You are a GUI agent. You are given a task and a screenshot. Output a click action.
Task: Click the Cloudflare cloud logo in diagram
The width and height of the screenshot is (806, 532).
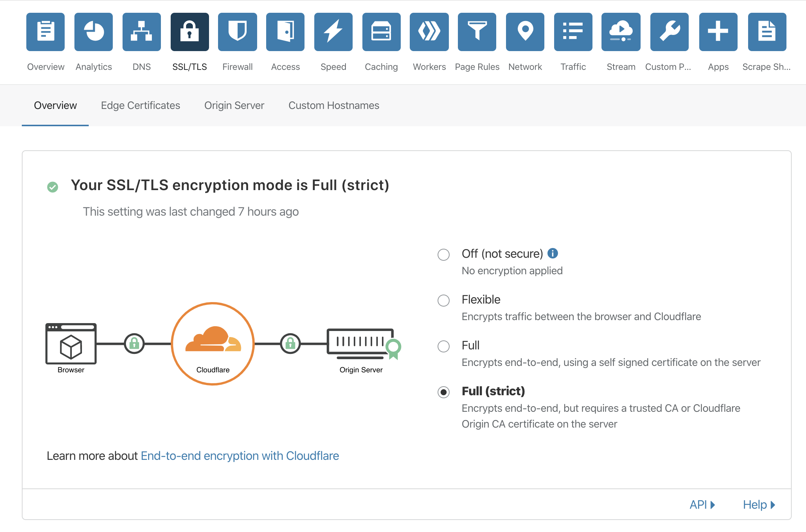point(213,339)
